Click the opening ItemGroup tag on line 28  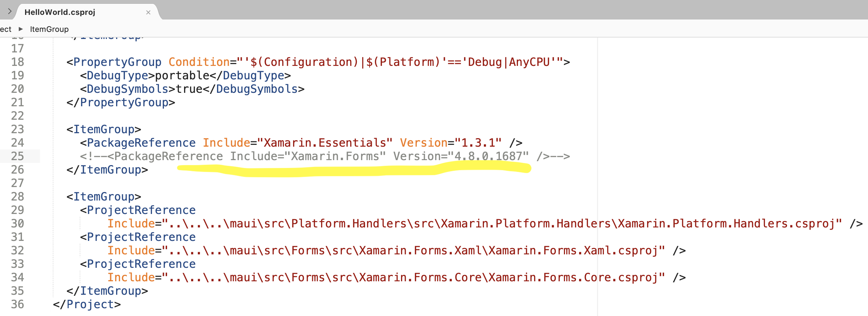click(104, 197)
